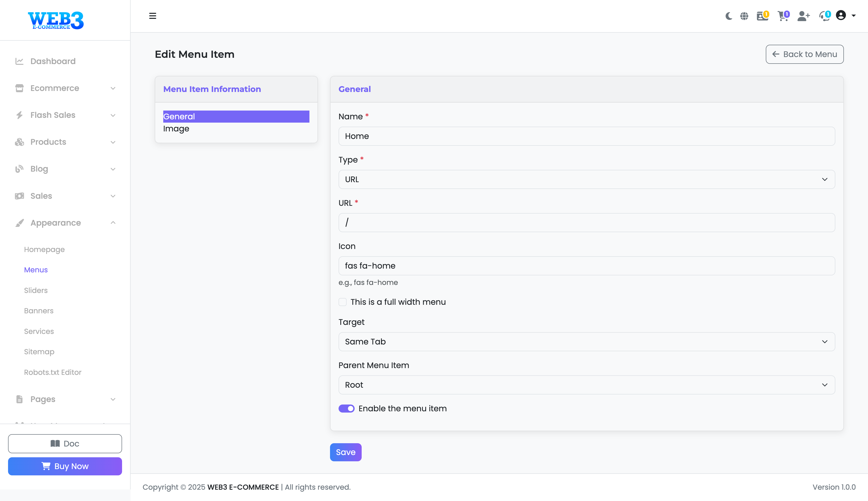Click the Save button
This screenshot has height=501, width=868.
tap(346, 452)
